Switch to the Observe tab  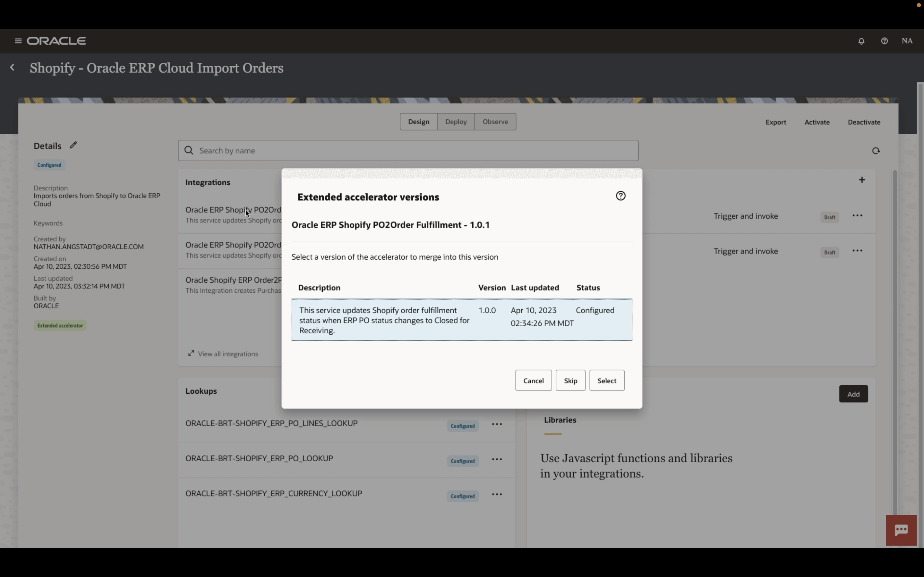495,121
